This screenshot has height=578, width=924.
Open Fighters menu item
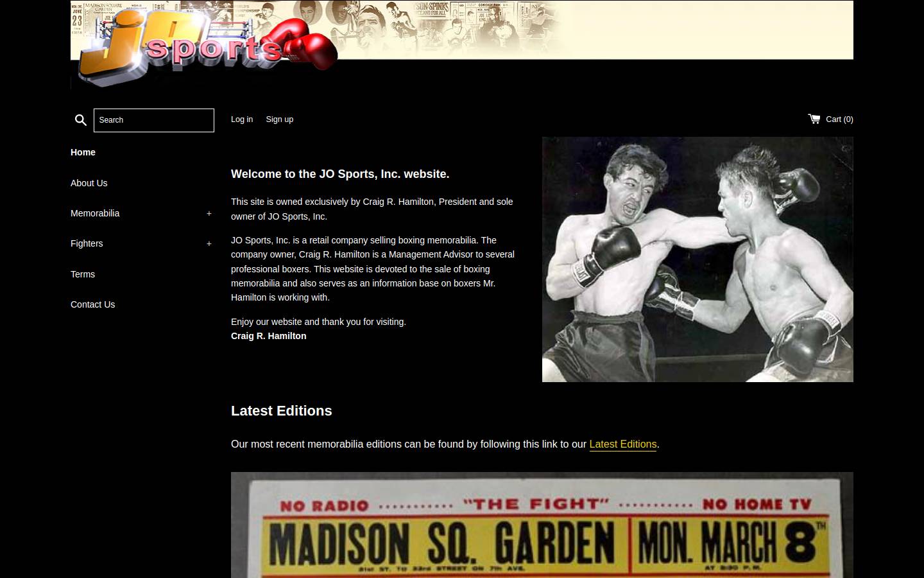(x=87, y=243)
